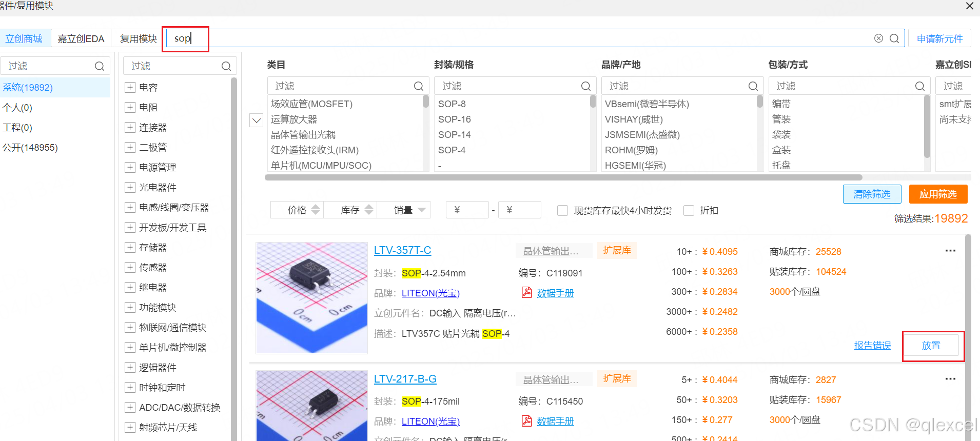Switch to 立创商城 tab
Screen dimensions: 980x441
tap(24, 38)
